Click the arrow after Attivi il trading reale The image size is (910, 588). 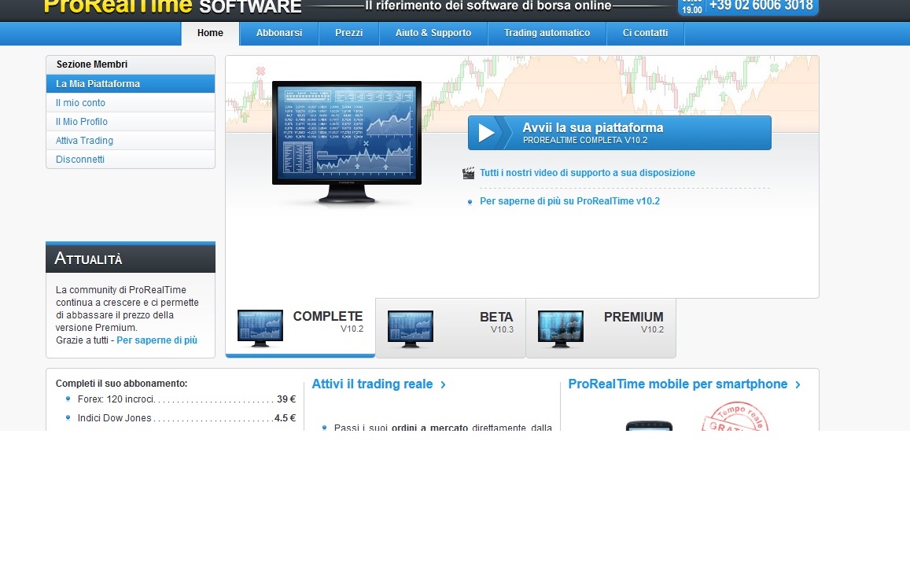(x=444, y=384)
